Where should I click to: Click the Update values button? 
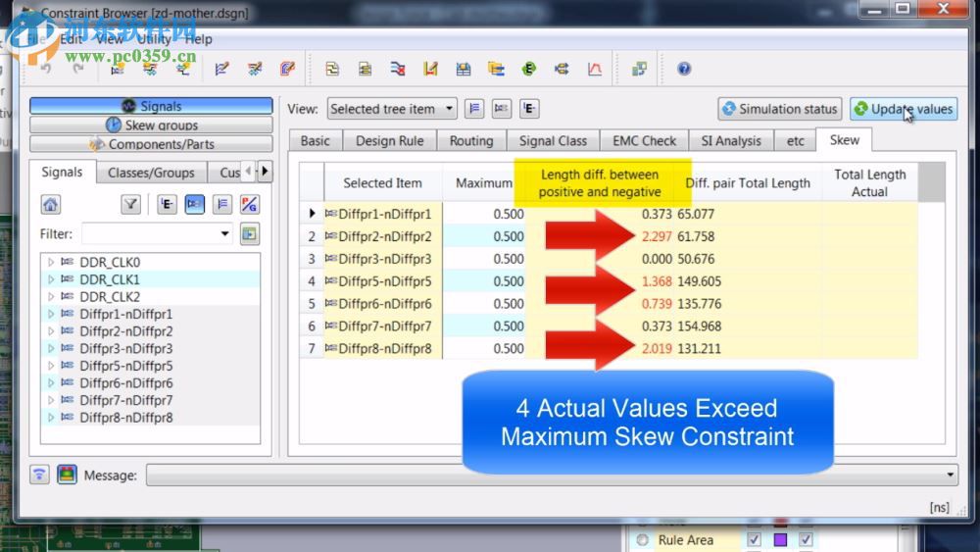coord(904,109)
